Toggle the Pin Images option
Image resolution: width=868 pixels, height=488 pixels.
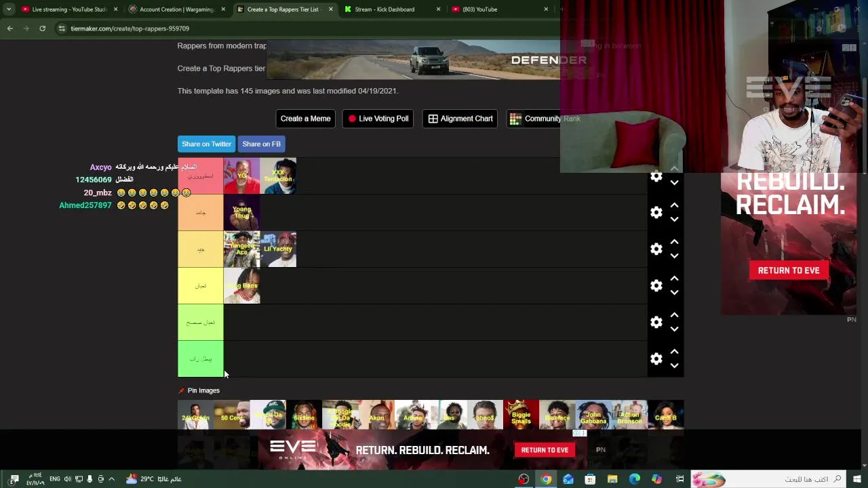pyautogui.click(x=199, y=390)
